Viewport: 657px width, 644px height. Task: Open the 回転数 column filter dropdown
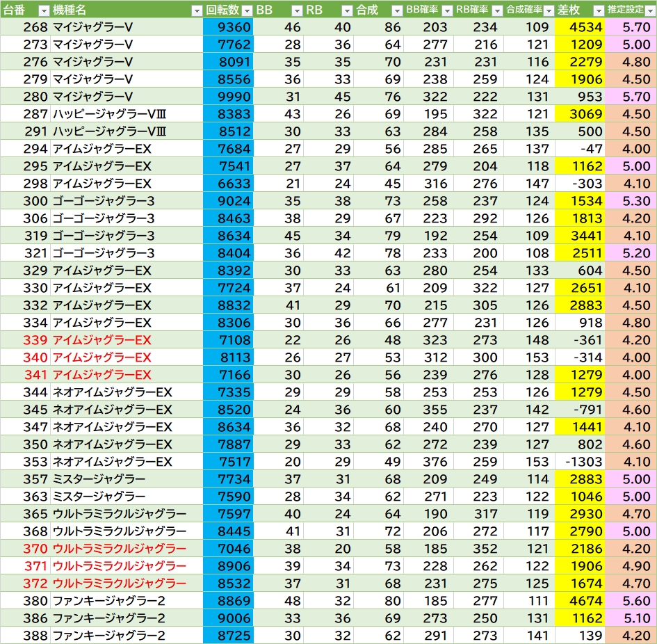[248, 11]
